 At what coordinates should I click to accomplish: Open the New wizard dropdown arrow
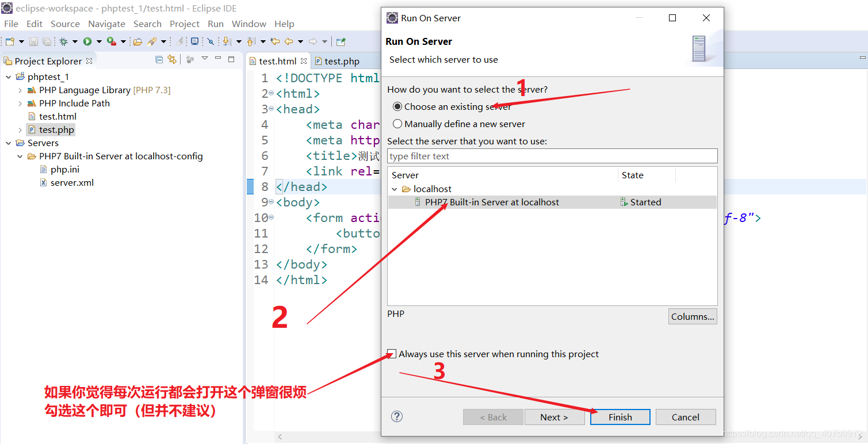coord(21,41)
